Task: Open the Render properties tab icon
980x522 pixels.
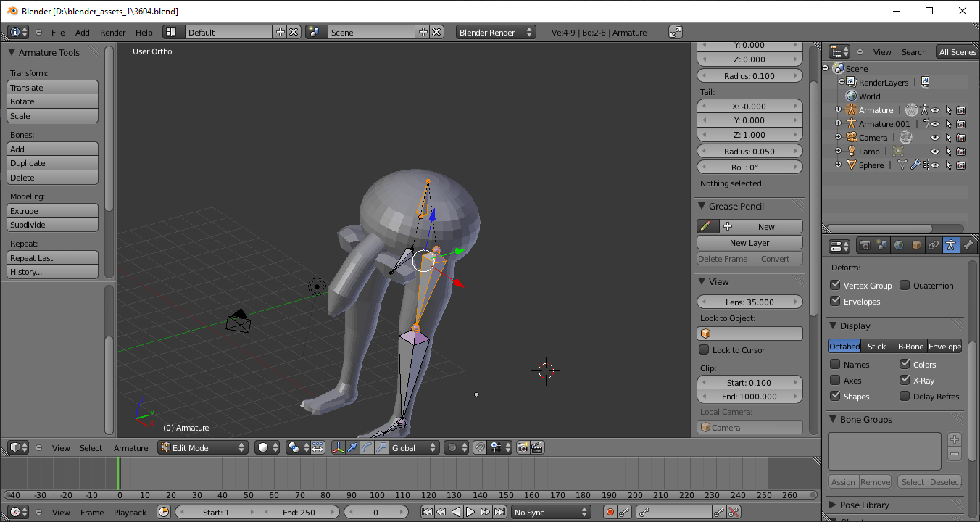Action: tap(864, 246)
